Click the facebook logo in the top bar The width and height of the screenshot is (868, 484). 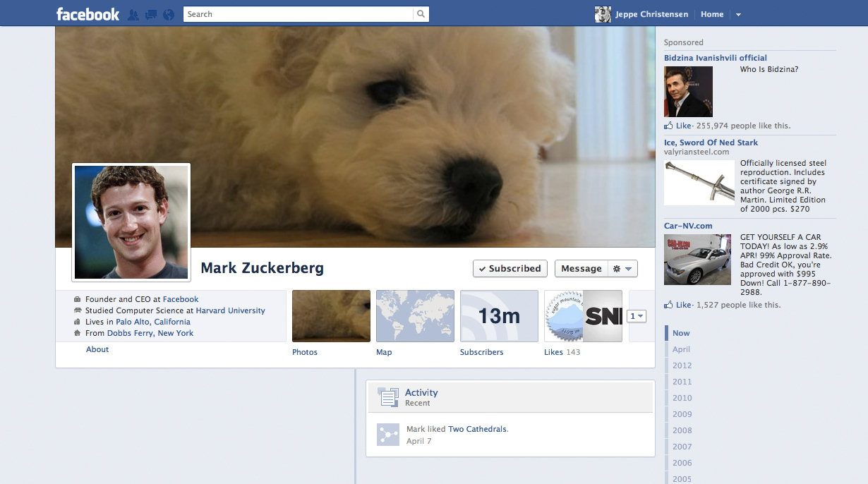tap(88, 14)
